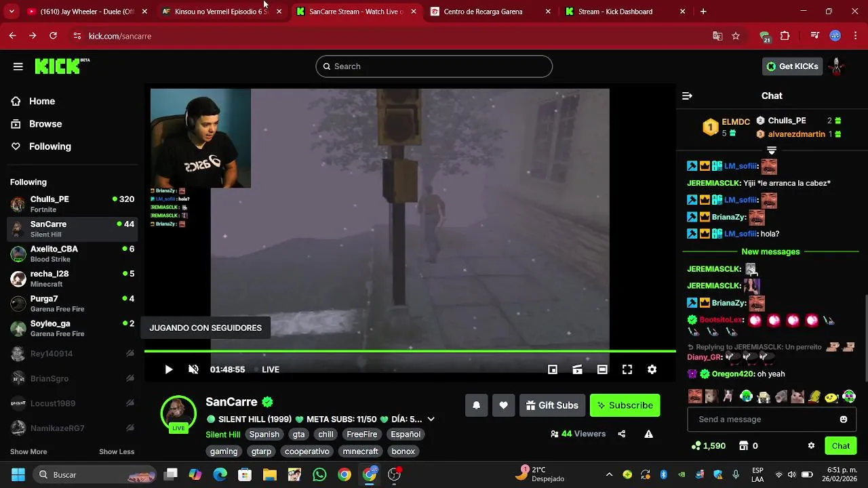Open the Soyleo_ga channel in sidebar
868x488 pixels.
coord(72,328)
